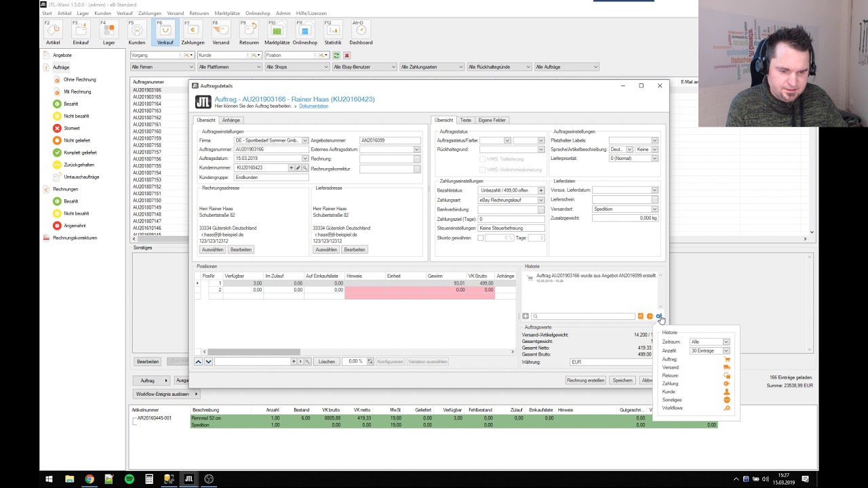Toggle Auftrag cart filter in Historie popup
The width and height of the screenshot is (868, 488).
point(727,359)
